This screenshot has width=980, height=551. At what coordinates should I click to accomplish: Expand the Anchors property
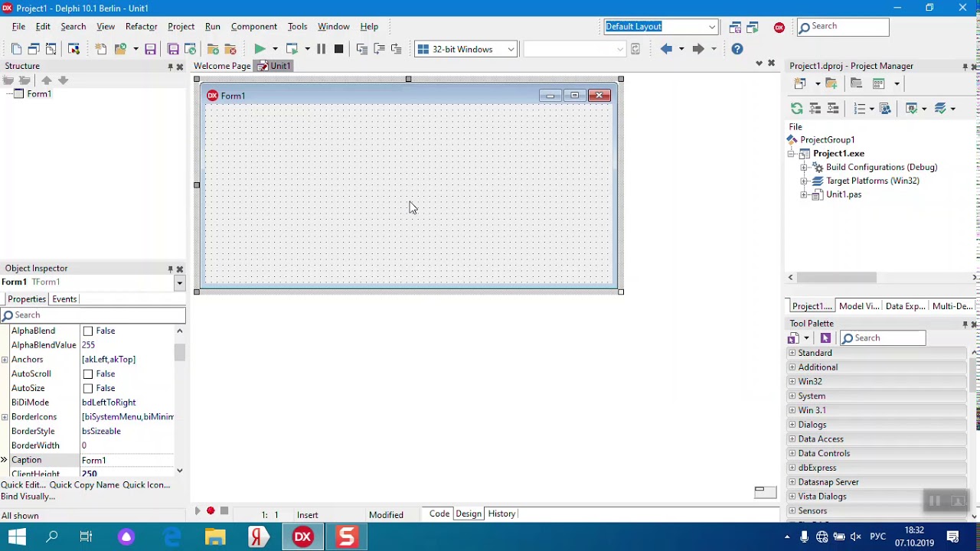click(5, 360)
